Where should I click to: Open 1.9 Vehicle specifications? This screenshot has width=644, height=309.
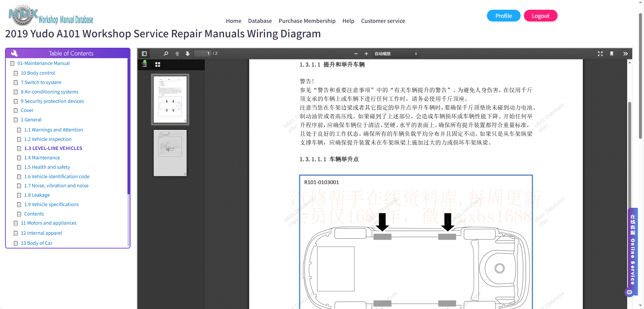51,204
